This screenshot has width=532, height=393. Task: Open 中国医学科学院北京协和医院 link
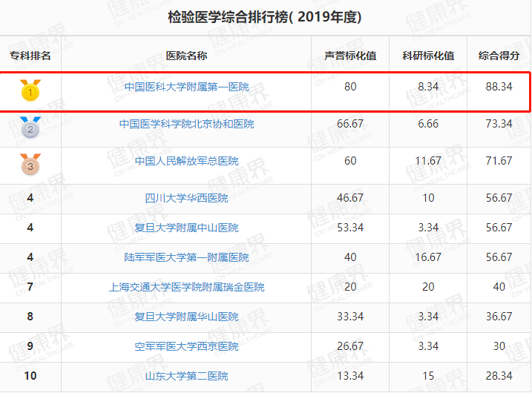click(x=186, y=124)
